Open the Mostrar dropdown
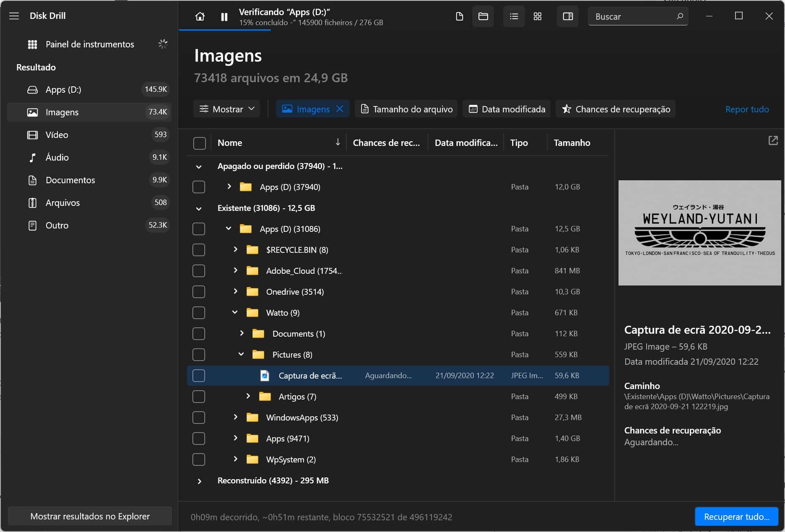This screenshot has height=532, width=785. [227, 109]
